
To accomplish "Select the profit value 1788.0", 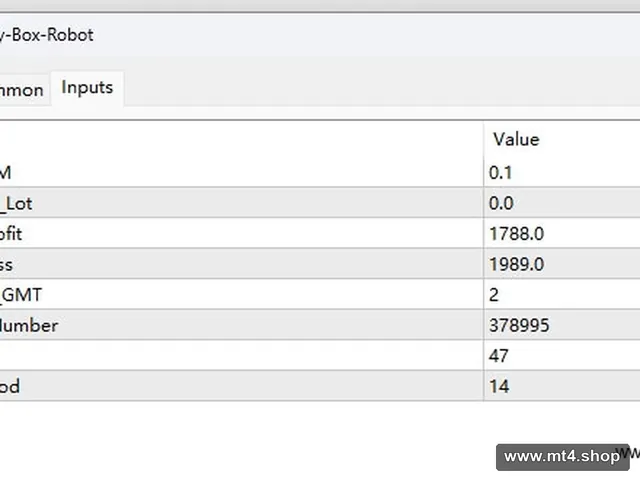I will [562, 233].
